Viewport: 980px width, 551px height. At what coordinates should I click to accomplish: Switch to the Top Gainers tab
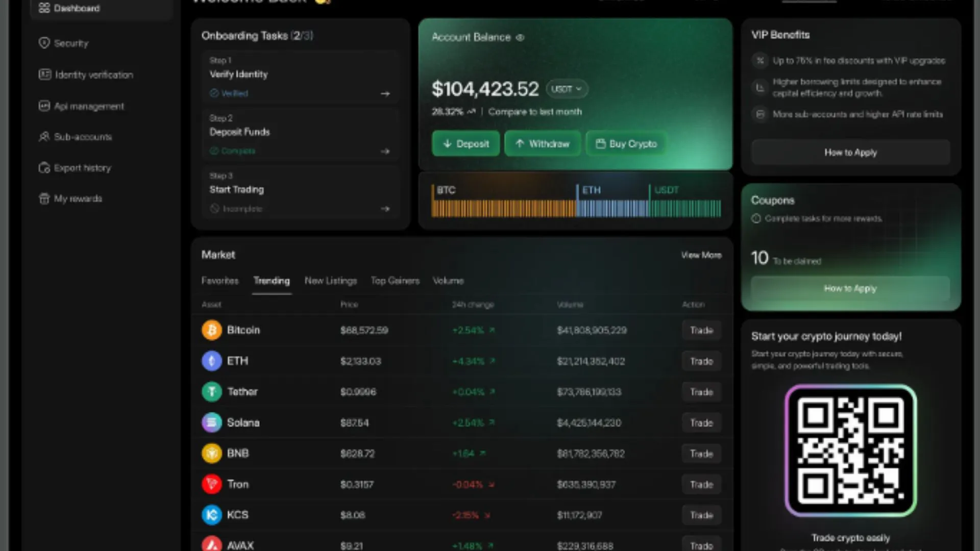[x=395, y=280]
